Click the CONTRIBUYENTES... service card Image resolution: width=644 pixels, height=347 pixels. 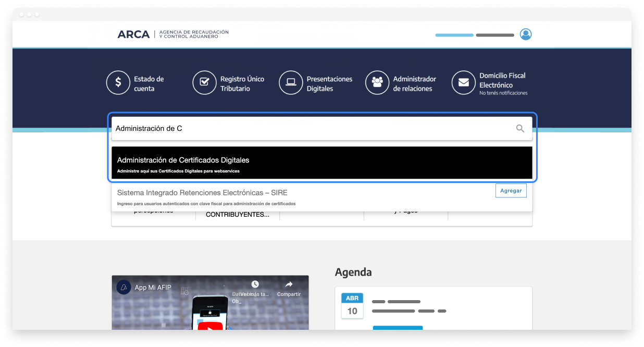[x=238, y=215]
